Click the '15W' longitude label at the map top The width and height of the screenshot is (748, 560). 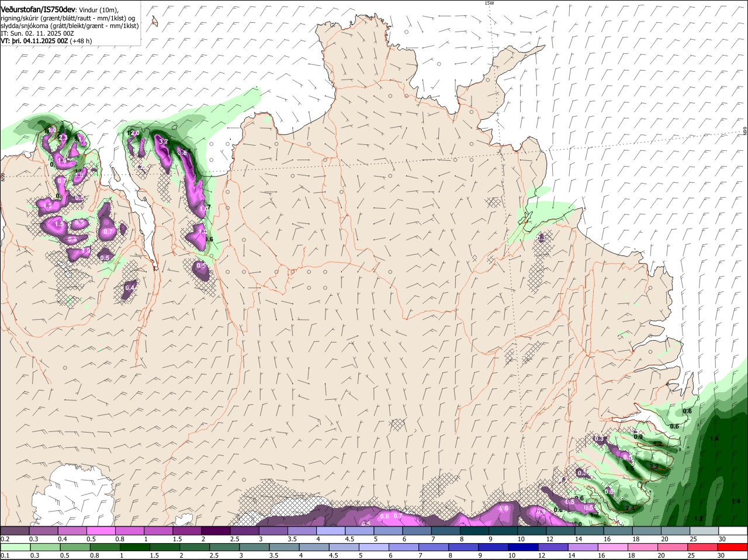coord(489,3)
